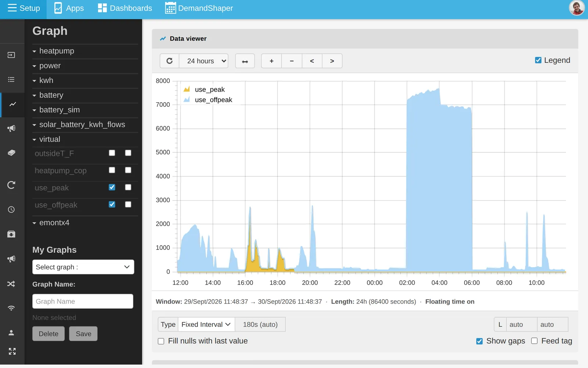Uncheck the left checkbox for use_offpeak
The image size is (588, 368).
pyautogui.click(x=112, y=205)
